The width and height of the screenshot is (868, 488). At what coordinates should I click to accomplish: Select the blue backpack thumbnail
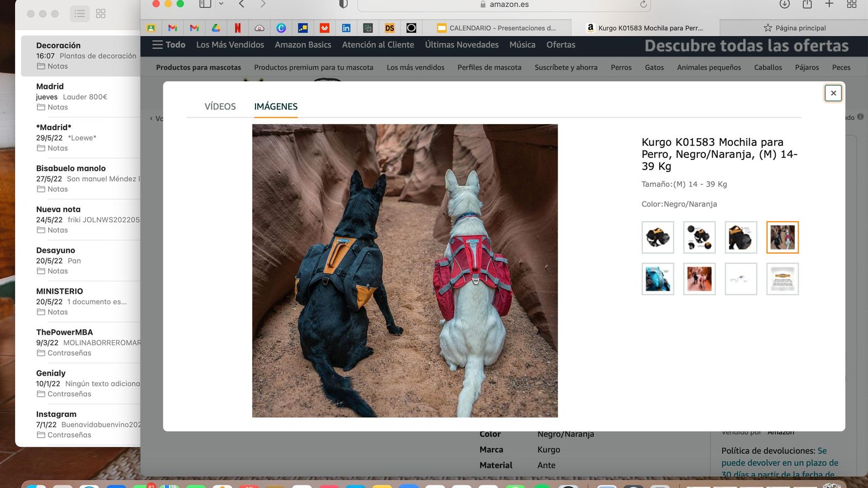pyautogui.click(x=658, y=279)
